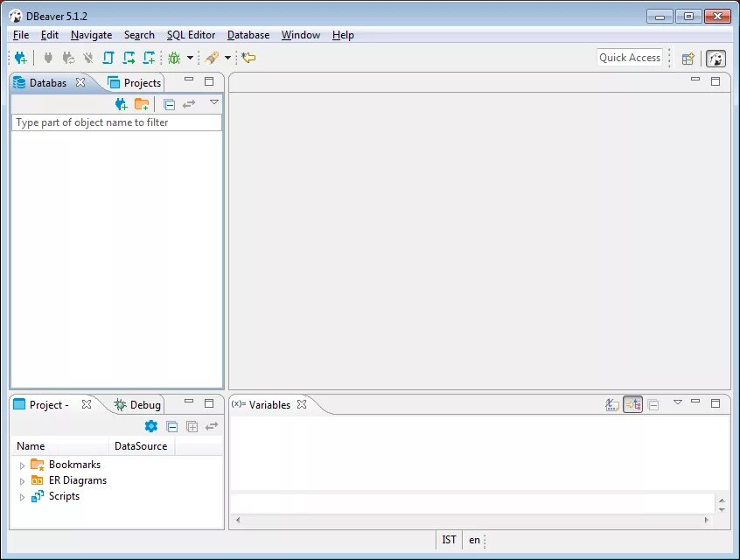This screenshot has width=740, height=560.
Task: Open the flashlight search dropdown arrow
Action: [227, 58]
